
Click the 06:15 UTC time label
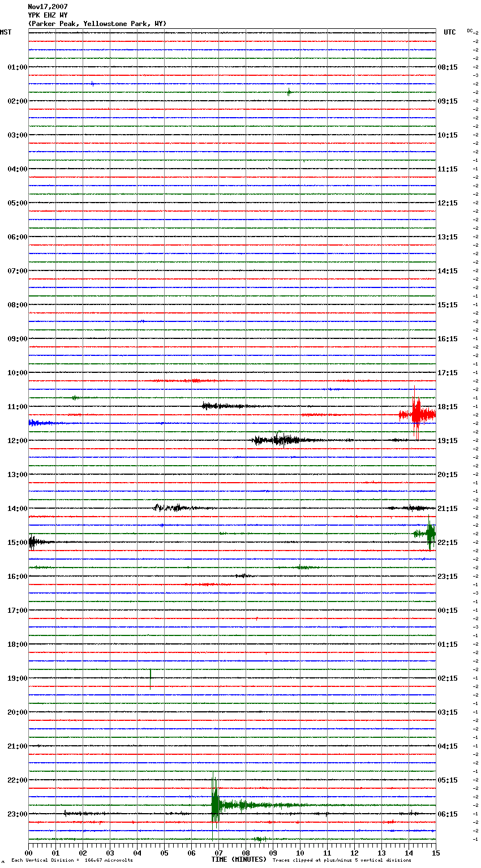coord(448,814)
